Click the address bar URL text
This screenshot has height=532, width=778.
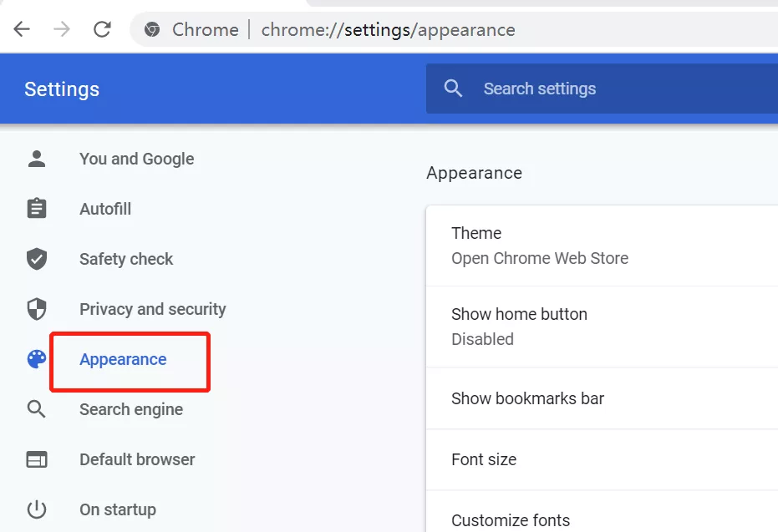coord(388,30)
